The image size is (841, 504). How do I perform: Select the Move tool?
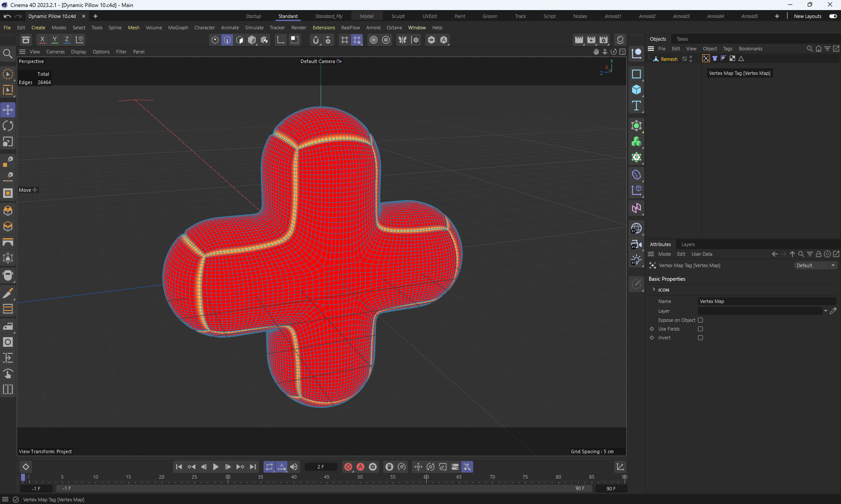click(x=8, y=110)
